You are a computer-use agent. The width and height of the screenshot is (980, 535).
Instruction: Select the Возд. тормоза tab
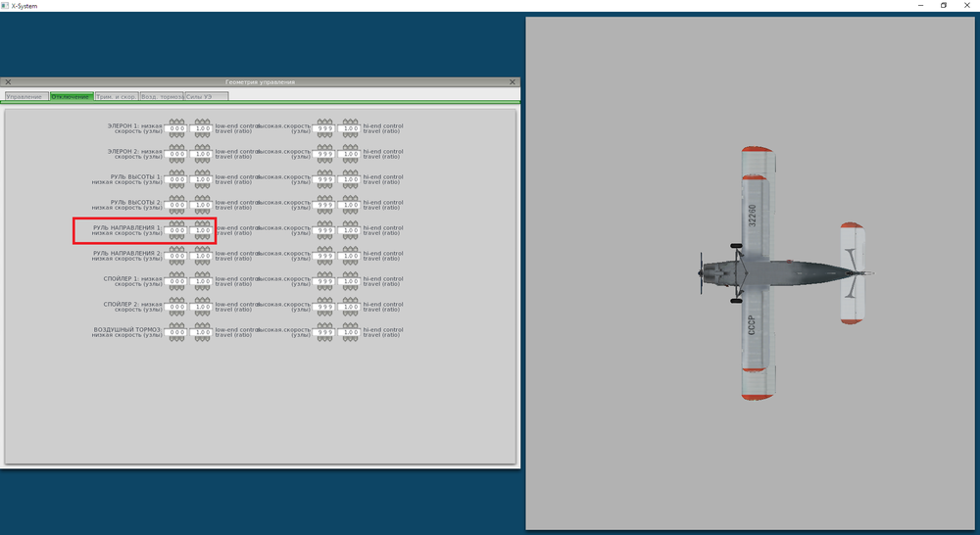(x=162, y=96)
